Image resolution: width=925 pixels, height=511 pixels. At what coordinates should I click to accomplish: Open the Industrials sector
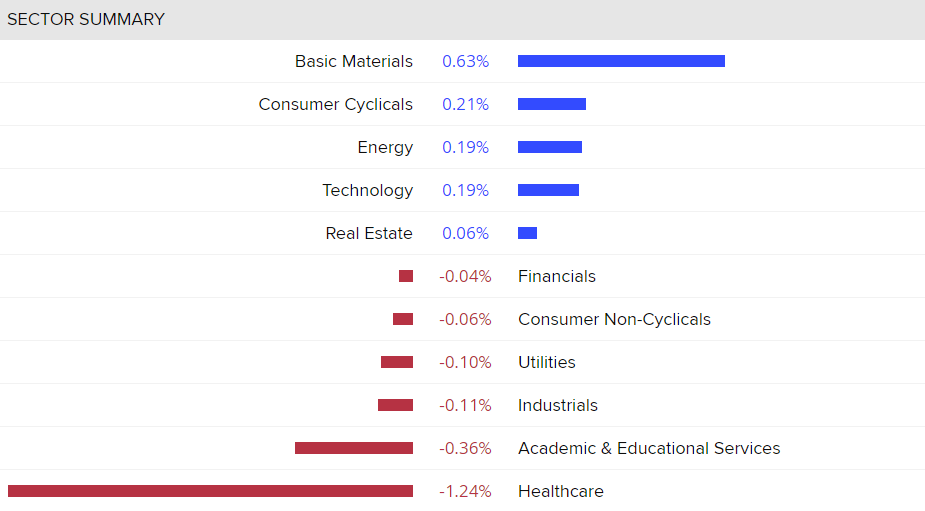pos(557,405)
